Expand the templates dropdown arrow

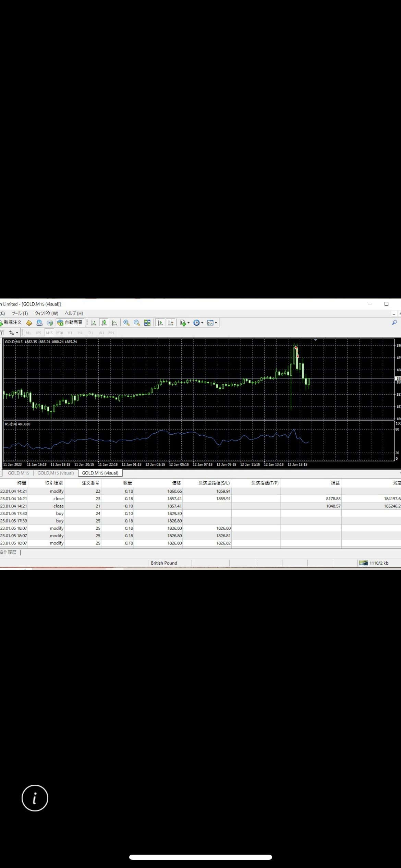pos(216,323)
